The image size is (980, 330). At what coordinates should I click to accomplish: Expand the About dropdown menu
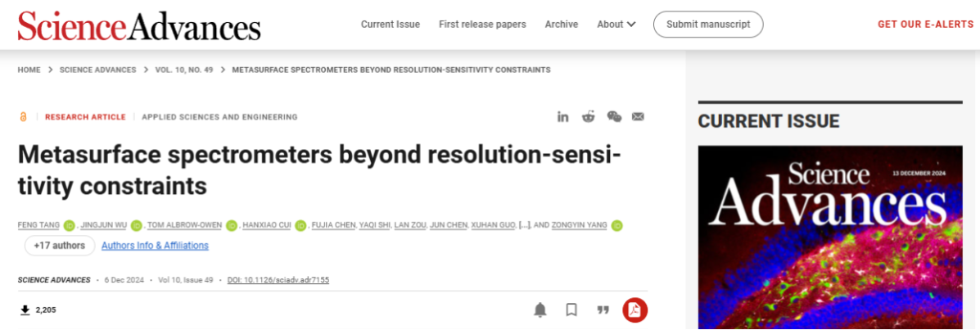[616, 25]
